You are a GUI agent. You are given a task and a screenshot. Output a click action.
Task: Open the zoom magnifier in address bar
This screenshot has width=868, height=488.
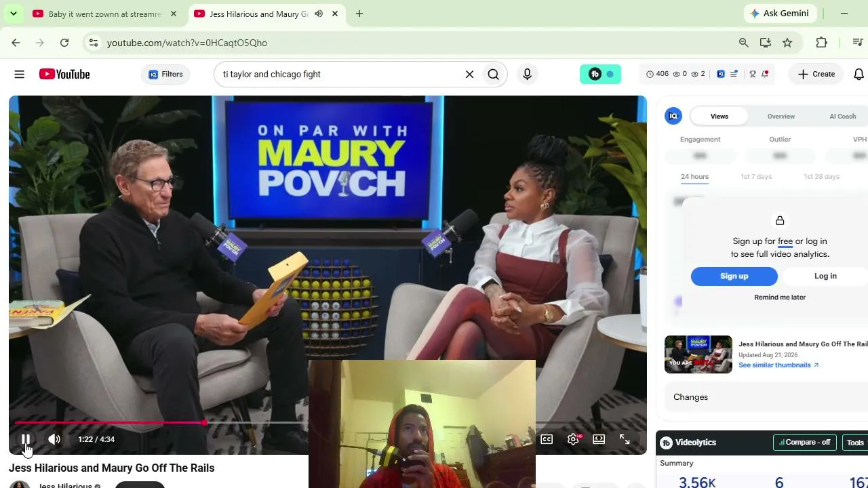point(744,43)
